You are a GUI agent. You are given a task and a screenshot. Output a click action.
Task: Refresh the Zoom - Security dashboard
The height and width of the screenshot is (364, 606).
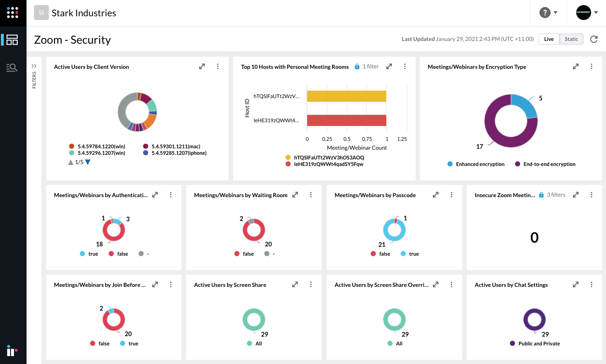click(x=594, y=39)
